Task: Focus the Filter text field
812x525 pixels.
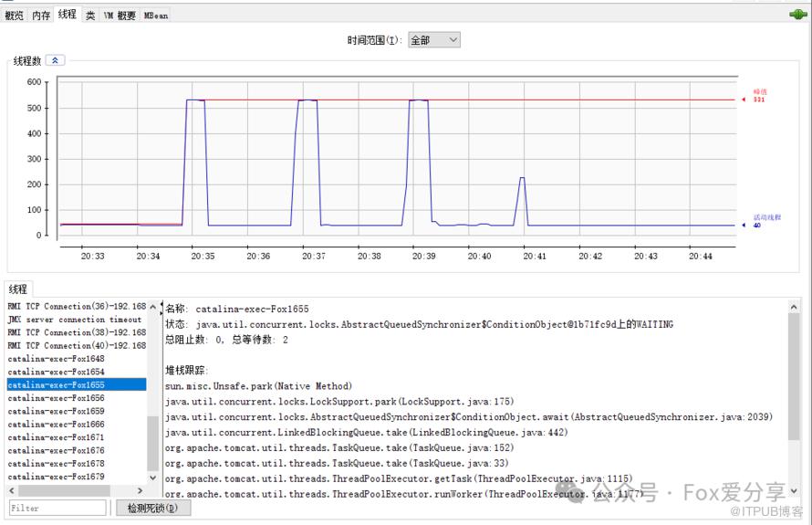Action: 57,508
